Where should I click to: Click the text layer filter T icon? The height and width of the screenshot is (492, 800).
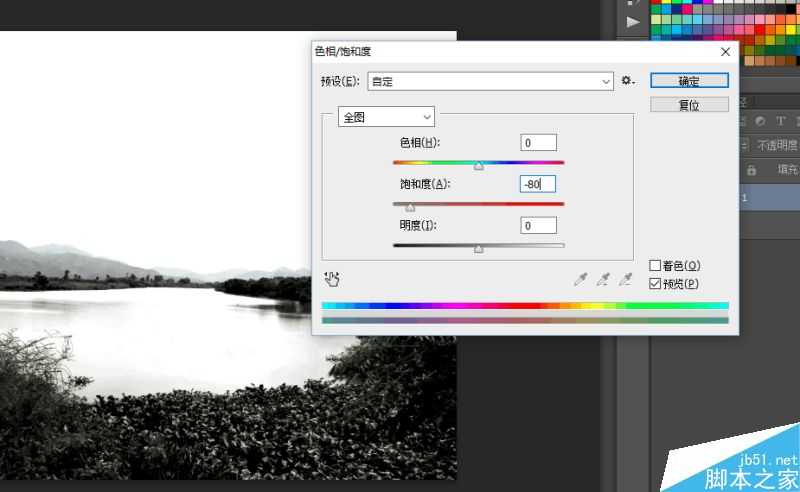pos(781,121)
